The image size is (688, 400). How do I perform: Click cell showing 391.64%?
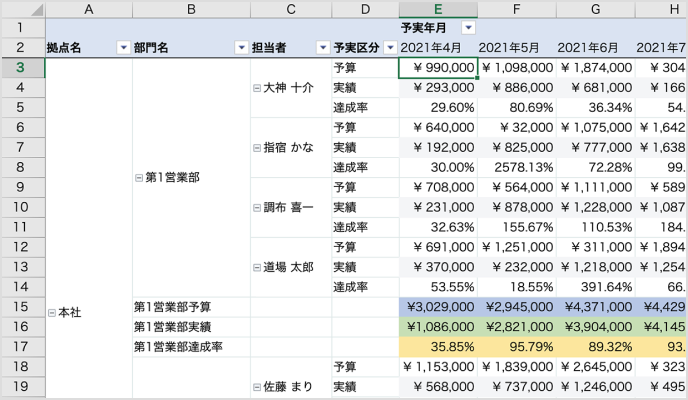pos(595,287)
